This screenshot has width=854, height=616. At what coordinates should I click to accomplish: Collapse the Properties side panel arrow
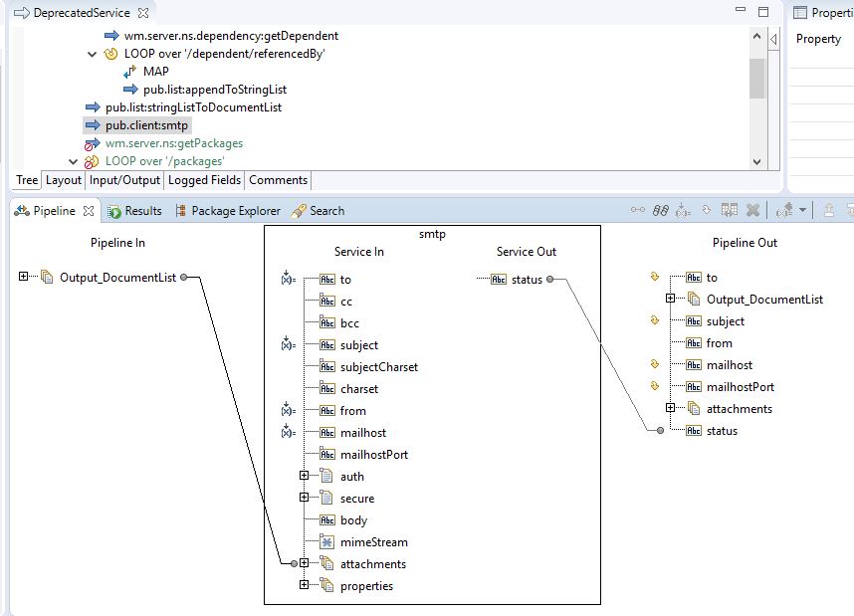coord(773,39)
